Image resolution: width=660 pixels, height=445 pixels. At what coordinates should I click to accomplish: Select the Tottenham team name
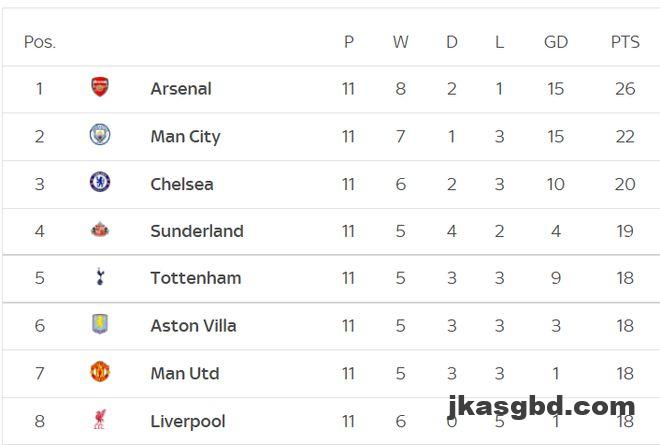[x=196, y=278]
